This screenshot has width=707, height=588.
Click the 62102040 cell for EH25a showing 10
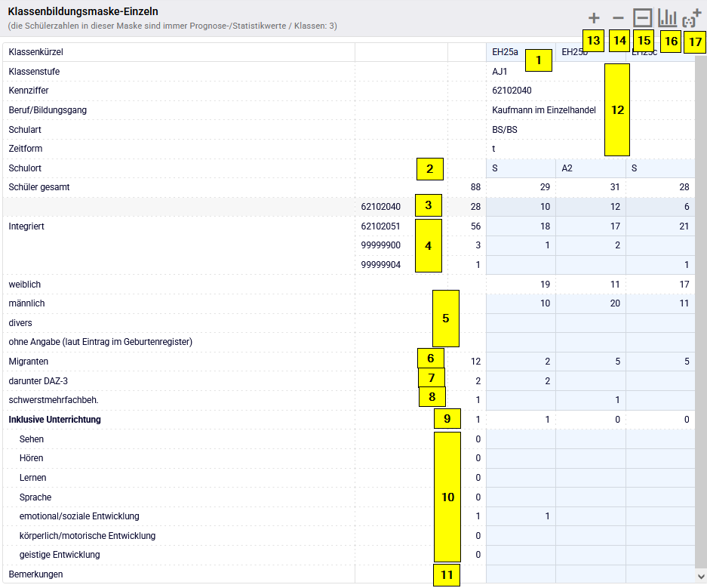tap(521, 207)
